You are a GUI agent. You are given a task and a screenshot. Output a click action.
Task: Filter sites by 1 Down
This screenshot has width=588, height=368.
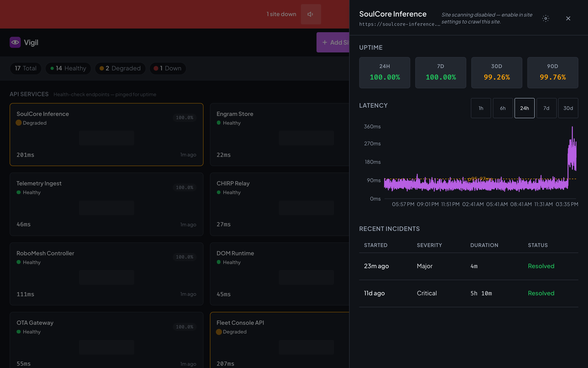tap(168, 69)
